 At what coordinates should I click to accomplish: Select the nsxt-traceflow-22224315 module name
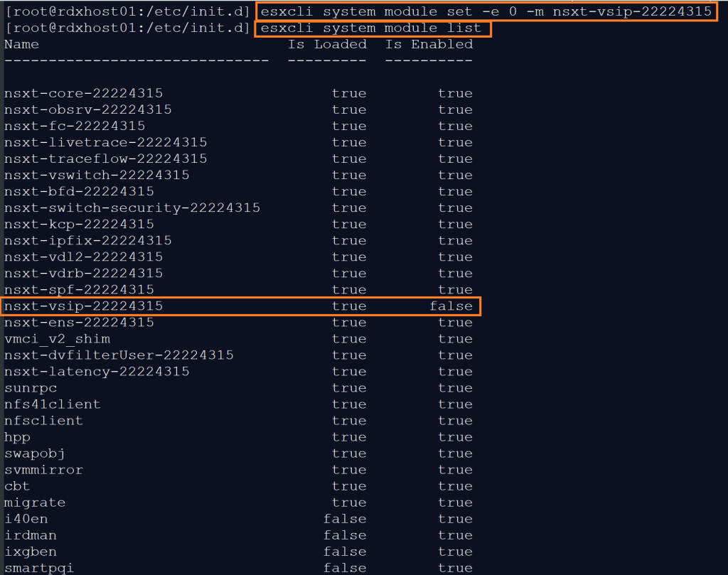point(105,158)
